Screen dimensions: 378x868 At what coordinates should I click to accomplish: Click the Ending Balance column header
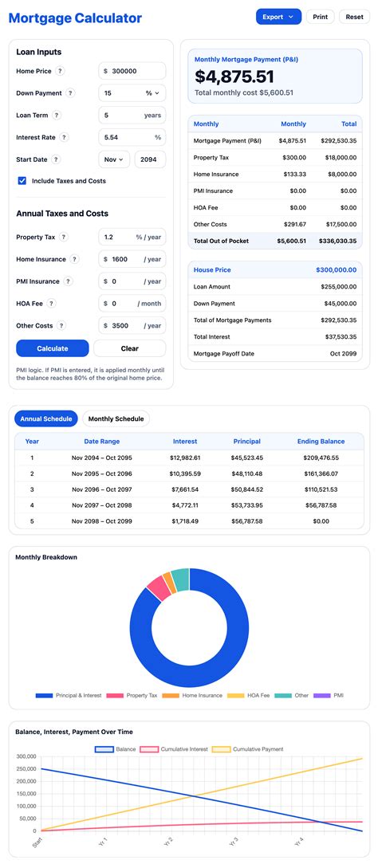click(x=321, y=442)
